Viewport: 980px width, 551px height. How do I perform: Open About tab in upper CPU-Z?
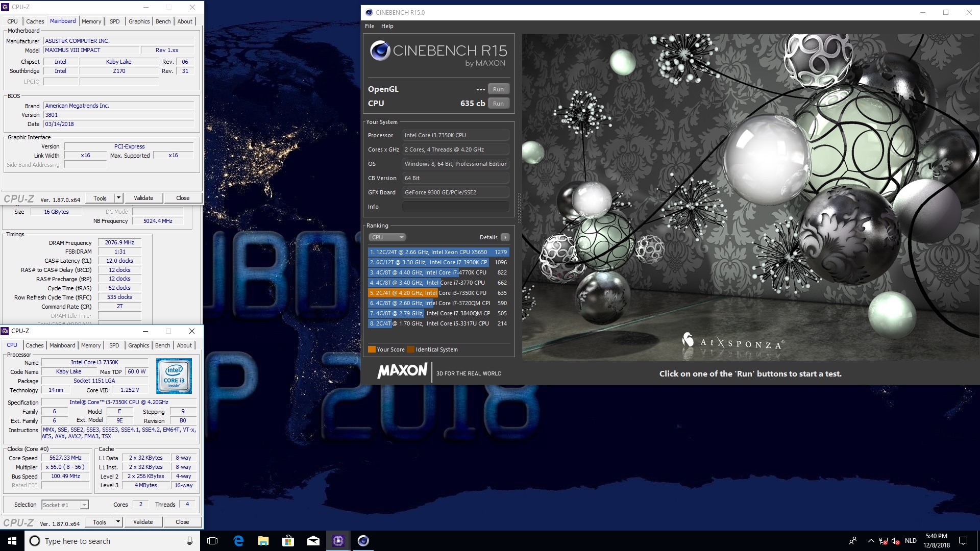[185, 21]
